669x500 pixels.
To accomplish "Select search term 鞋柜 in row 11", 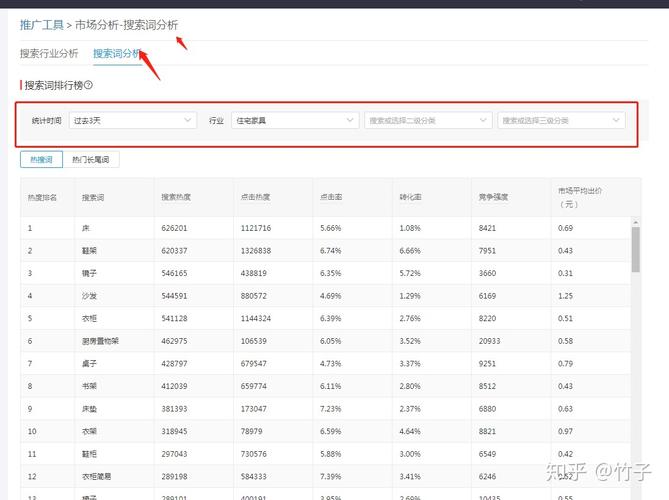I will 89,454.
